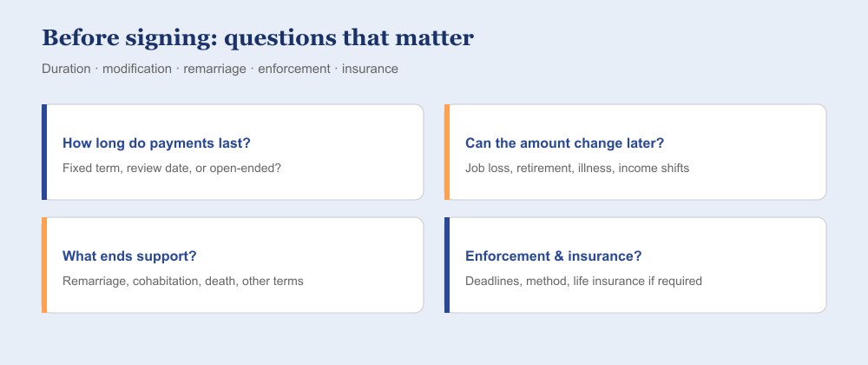Click the orange accent bar on support card
The image size is (868, 365).
click(x=44, y=265)
